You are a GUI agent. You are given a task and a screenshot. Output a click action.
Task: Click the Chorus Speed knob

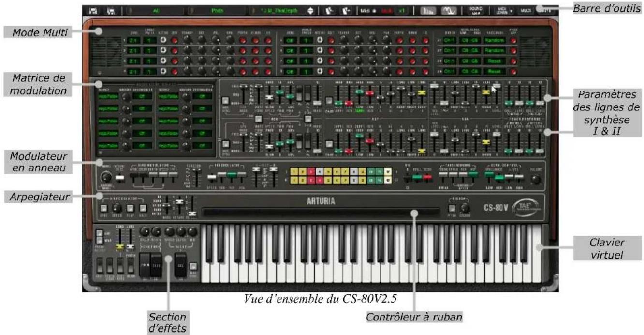tap(145, 231)
